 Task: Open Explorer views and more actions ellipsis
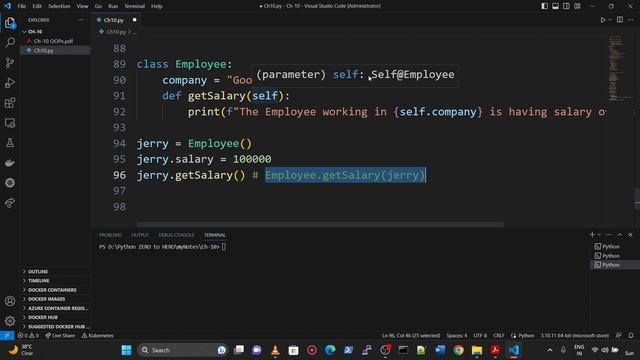(81, 20)
